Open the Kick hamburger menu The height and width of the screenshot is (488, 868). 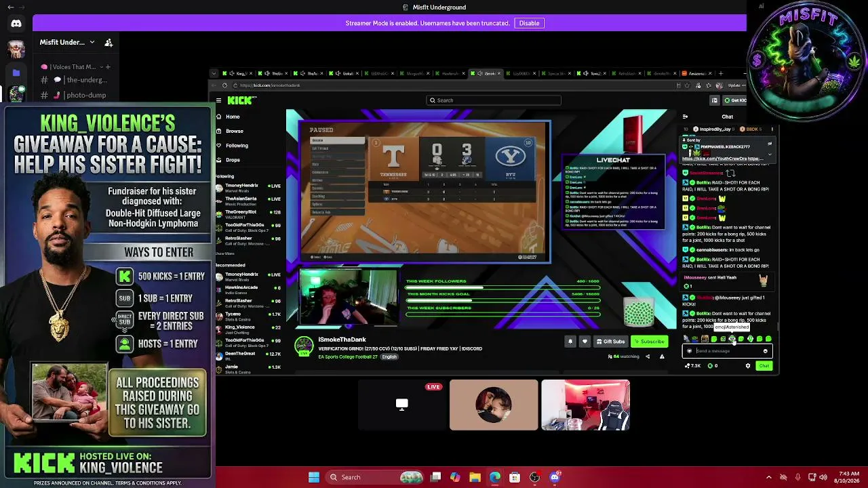click(x=218, y=100)
